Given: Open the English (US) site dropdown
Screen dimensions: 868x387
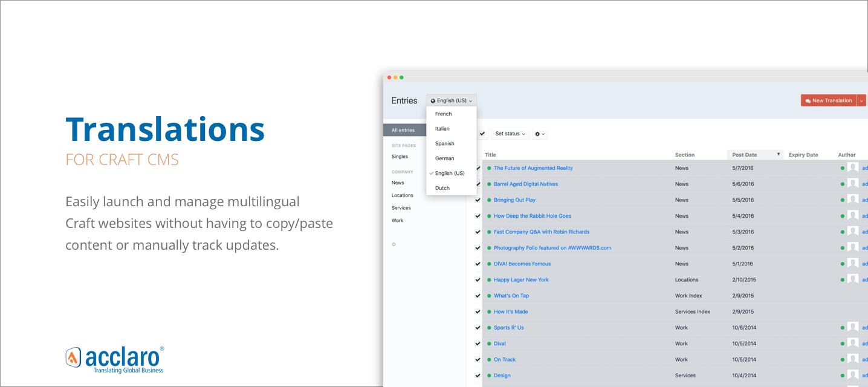Looking at the screenshot, I should 452,100.
